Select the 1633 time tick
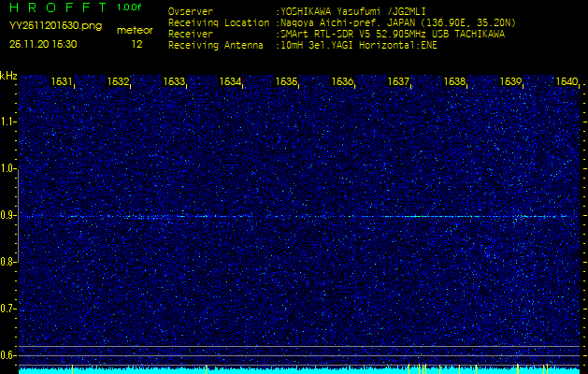The width and height of the screenshot is (588, 374). click(x=175, y=82)
